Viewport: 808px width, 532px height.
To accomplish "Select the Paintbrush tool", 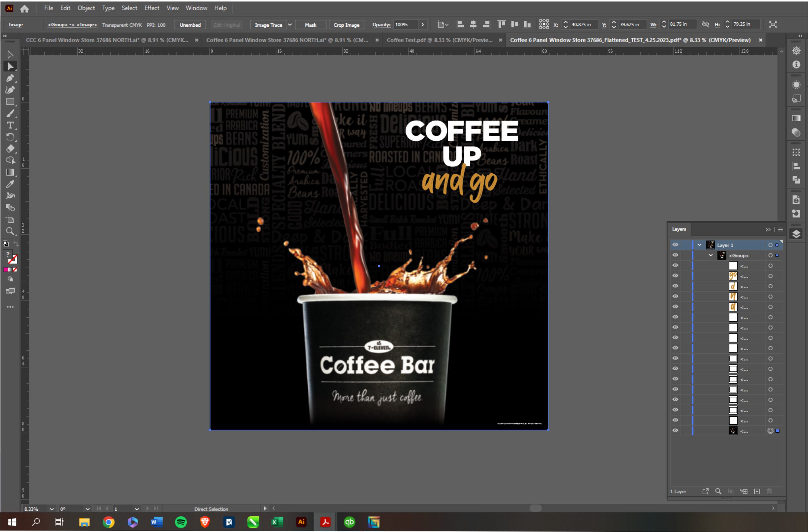I will (x=10, y=113).
